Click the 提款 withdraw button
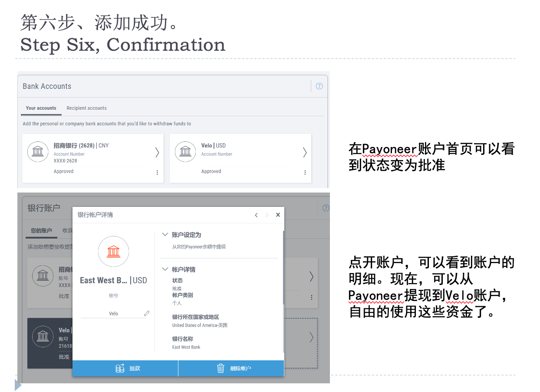Screen dimensions: 540x392 125,368
